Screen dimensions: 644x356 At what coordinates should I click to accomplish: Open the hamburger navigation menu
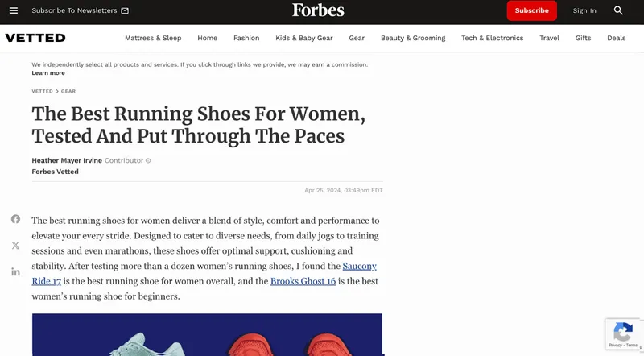(x=14, y=10)
